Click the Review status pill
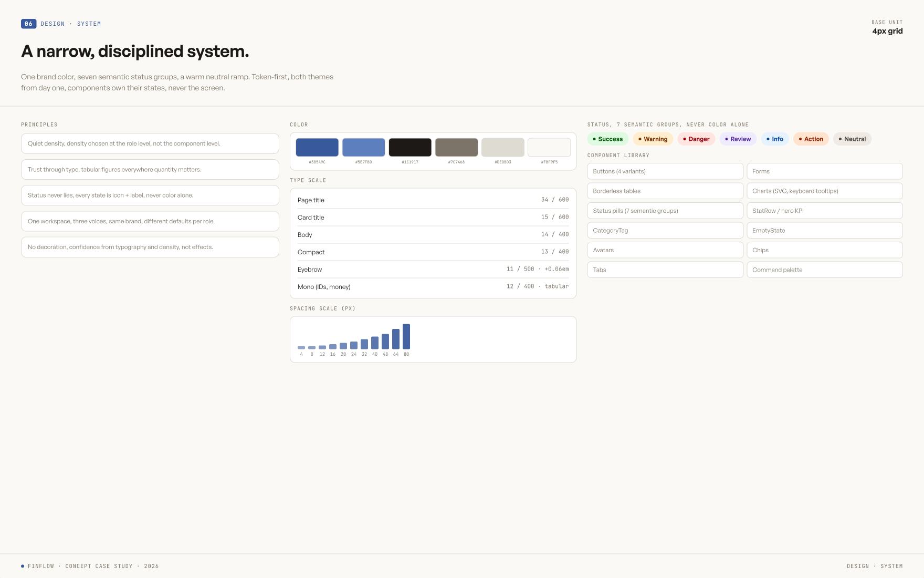Viewport: 924px width, 578px height. click(x=738, y=139)
